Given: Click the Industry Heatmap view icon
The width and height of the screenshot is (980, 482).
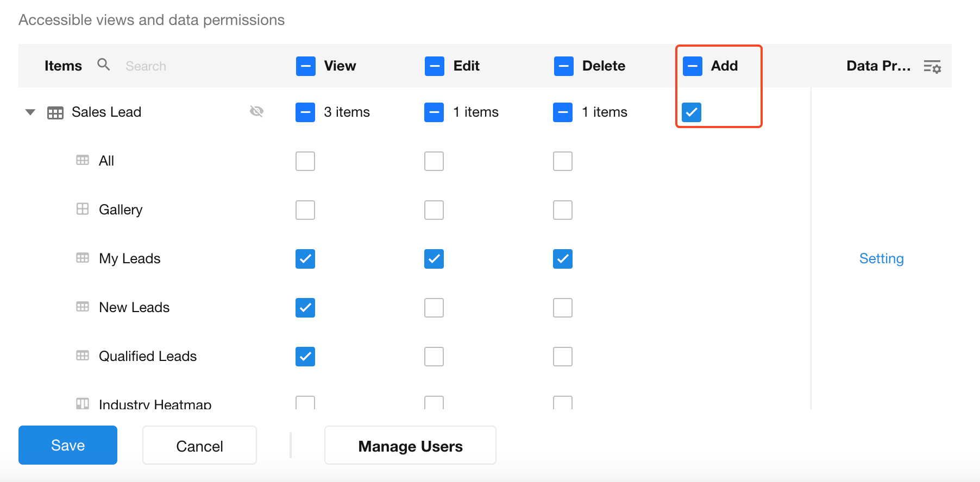Looking at the screenshot, I should pyautogui.click(x=83, y=403).
